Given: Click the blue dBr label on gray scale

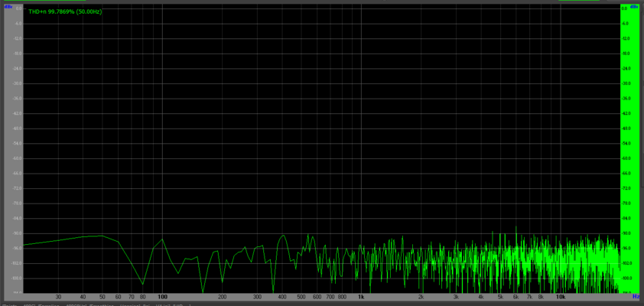Looking at the screenshot, I should [x=8, y=7].
